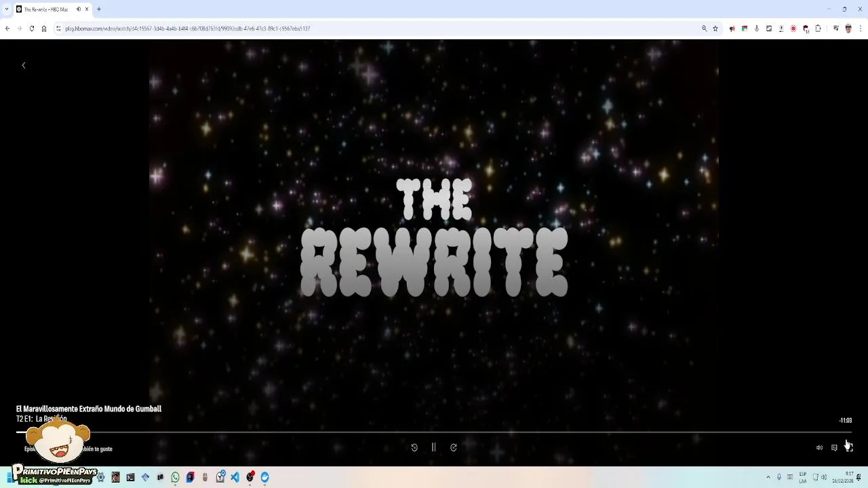
Task: Go back one page in browser
Action: coord(7,28)
